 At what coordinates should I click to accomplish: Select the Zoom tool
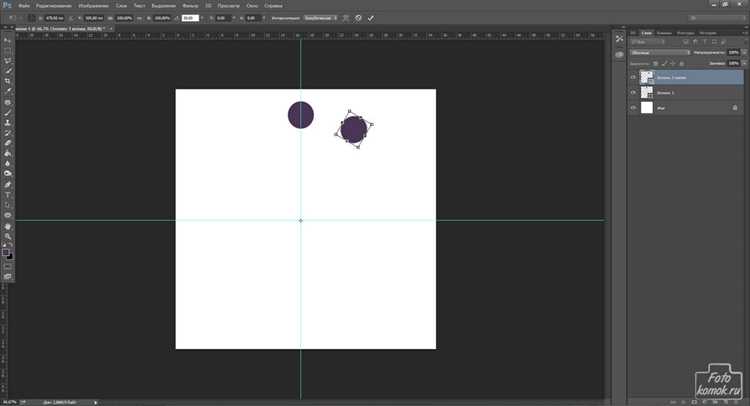(7, 236)
